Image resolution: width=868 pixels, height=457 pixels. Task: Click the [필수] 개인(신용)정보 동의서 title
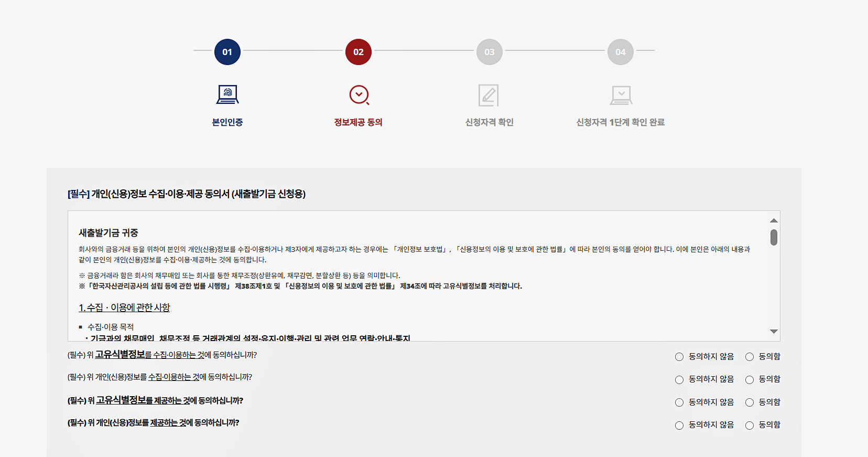click(187, 194)
